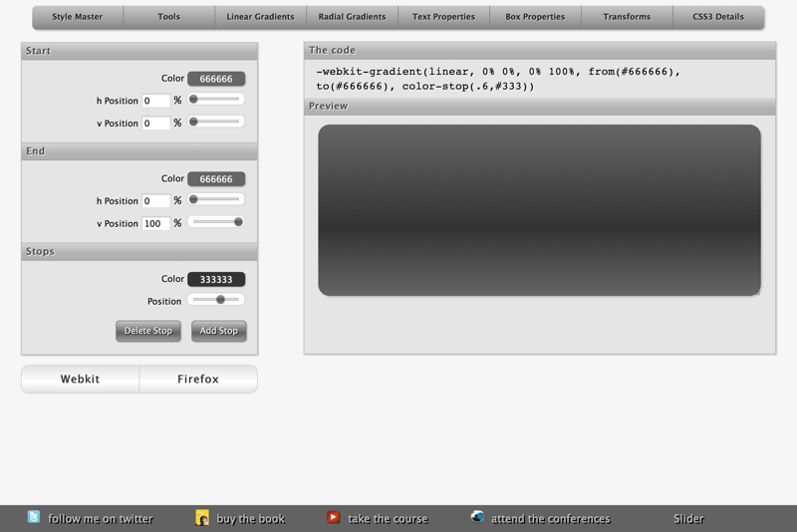This screenshot has height=532, width=797.
Task: Click the Start color 666666 swatch
Action: (216, 79)
